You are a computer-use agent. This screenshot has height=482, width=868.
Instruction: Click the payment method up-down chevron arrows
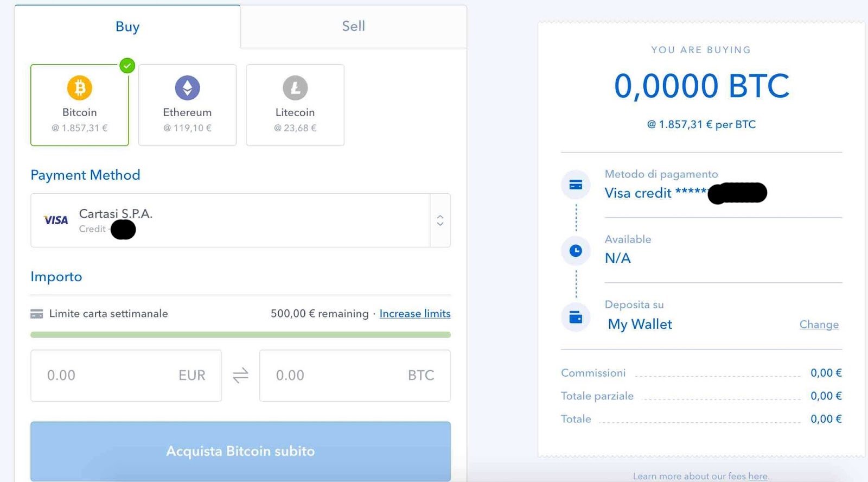click(440, 220)
